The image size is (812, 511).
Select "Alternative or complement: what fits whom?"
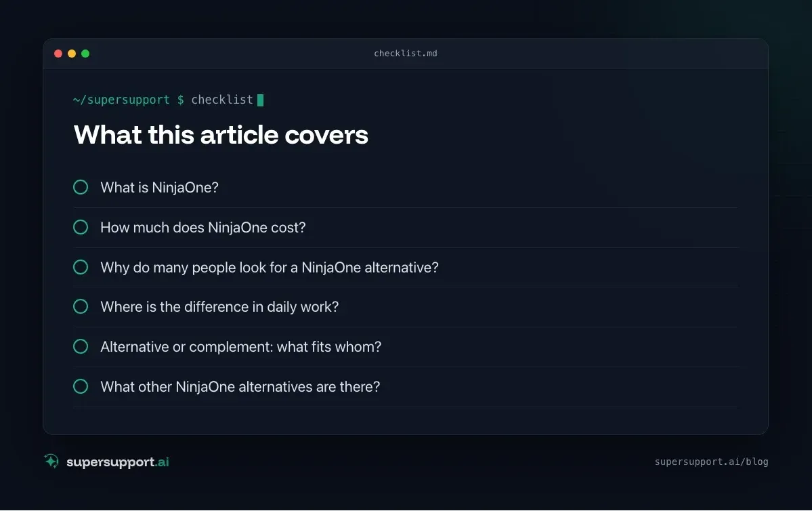[x=241, y=347]
